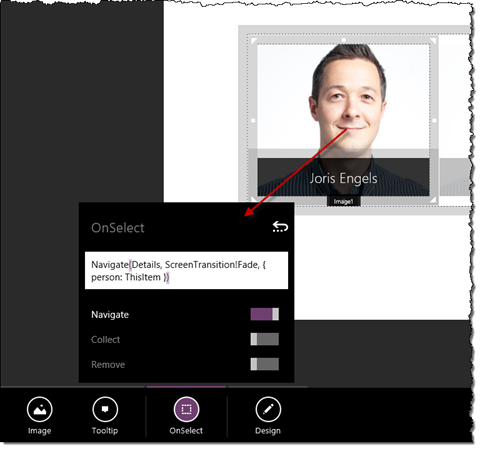Click the OnSelect panel title

118,228
